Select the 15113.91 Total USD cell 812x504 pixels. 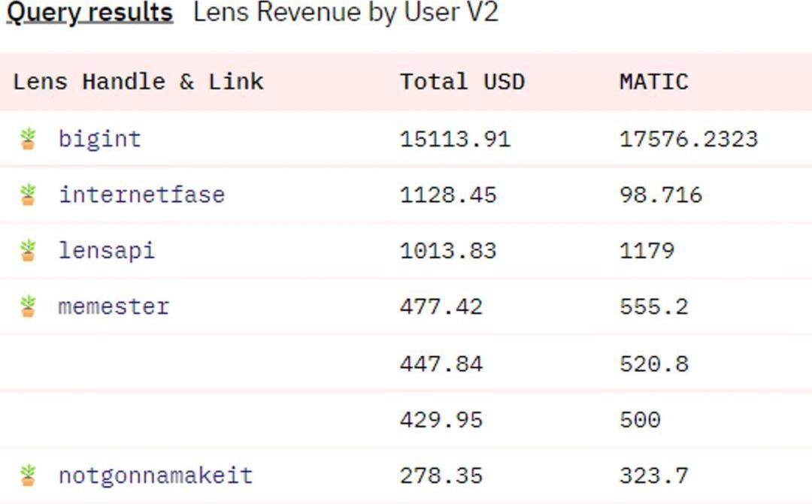(455, 139)
